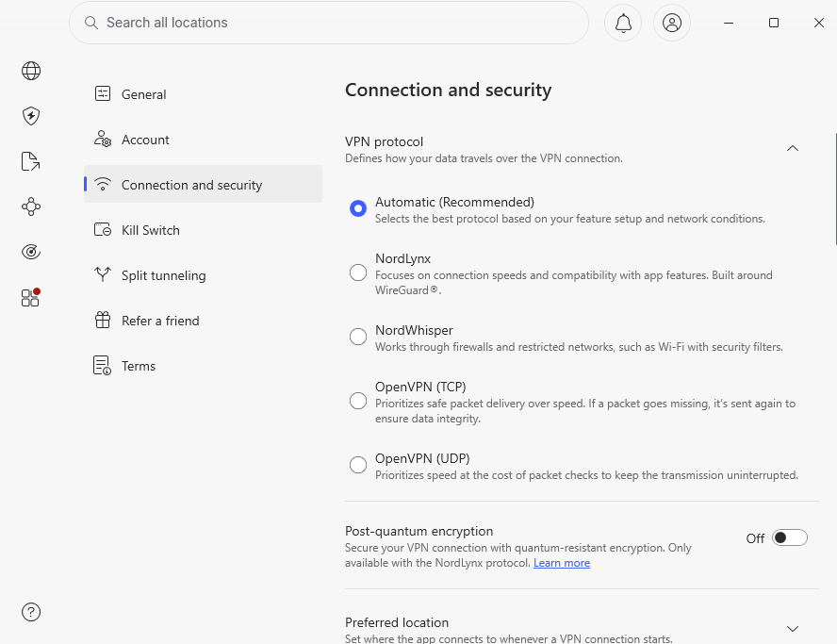Click the Post-quantum encryption heading

(x=419, y=531)
